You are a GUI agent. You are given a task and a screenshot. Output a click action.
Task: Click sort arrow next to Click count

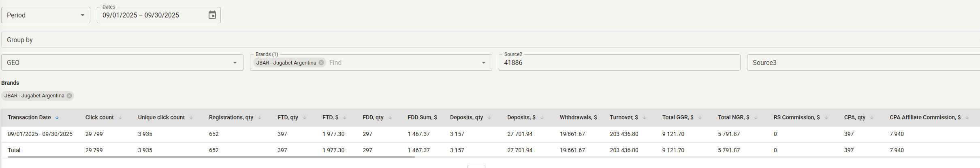(x=120, y=118)
